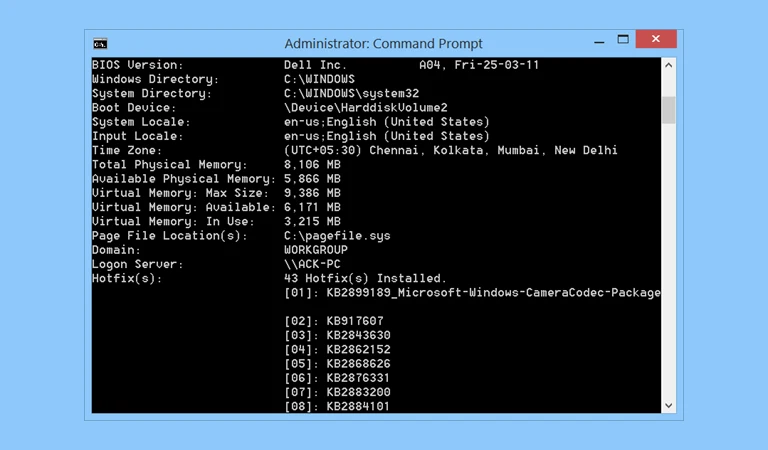768x450 pixels.
Task: Click the 'Hotfix(s):' label
Action: pyautogui.click(x=127, y=278)
